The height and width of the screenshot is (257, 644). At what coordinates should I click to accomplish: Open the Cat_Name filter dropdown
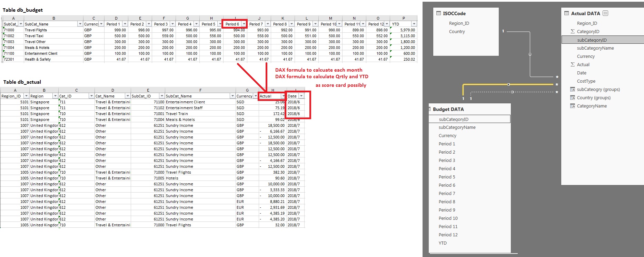(127, 96)
